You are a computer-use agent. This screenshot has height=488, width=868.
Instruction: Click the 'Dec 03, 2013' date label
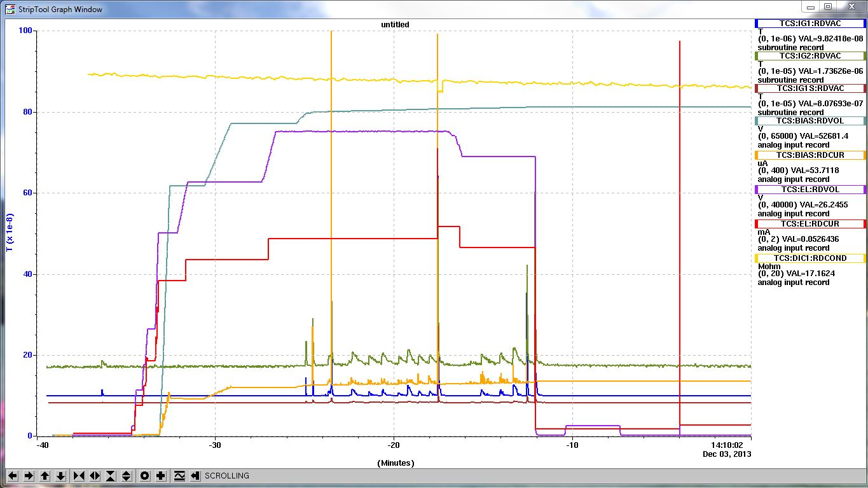pos(726,454)
